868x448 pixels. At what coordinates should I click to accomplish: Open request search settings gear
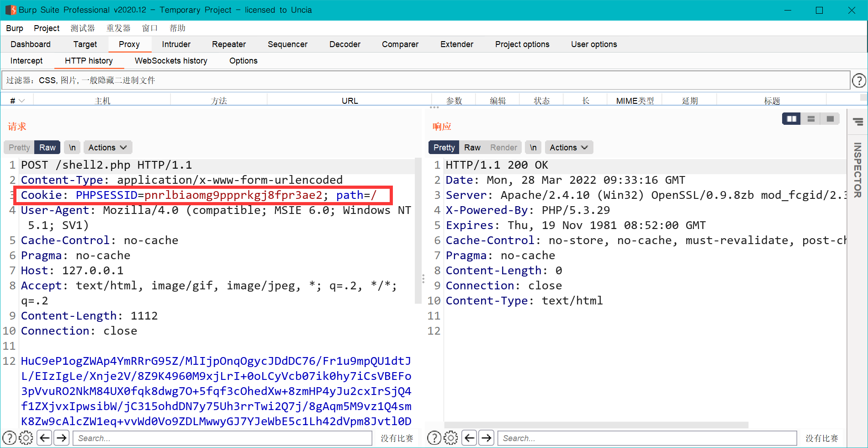pos(26,438)
